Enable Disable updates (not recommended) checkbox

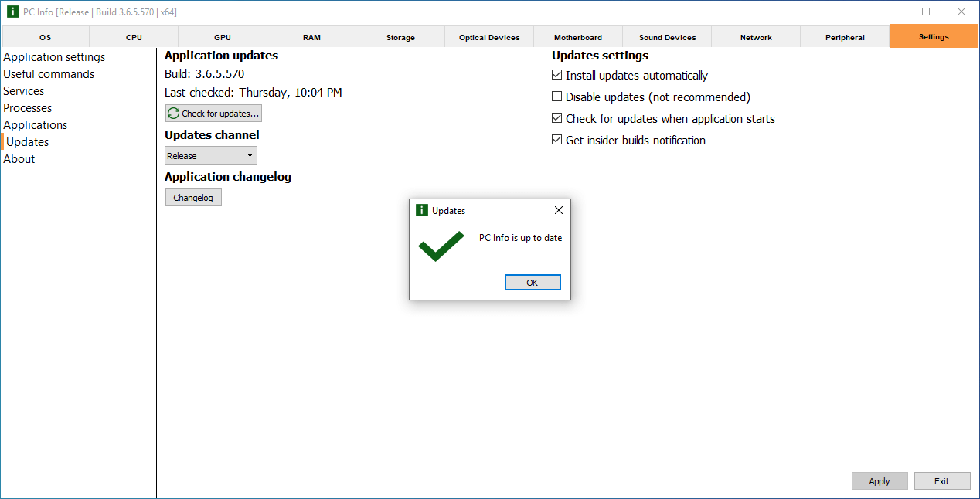pos(556,97)
